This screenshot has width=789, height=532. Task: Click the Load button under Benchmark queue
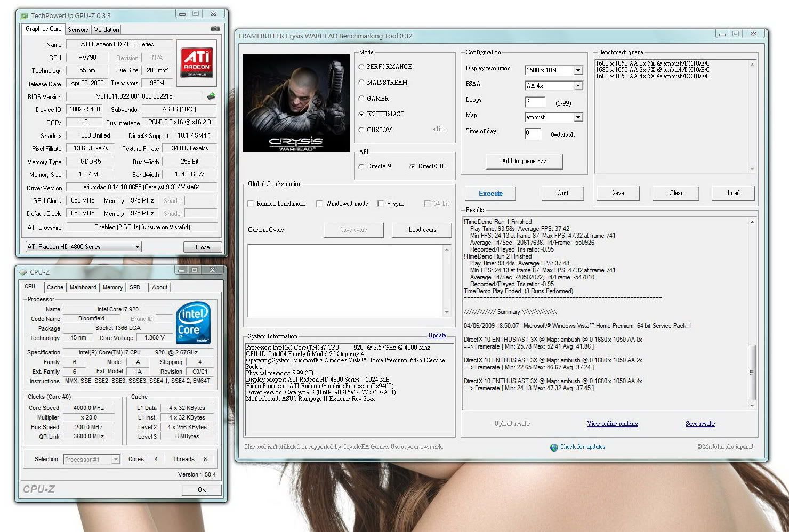click(x=734, y=193)
